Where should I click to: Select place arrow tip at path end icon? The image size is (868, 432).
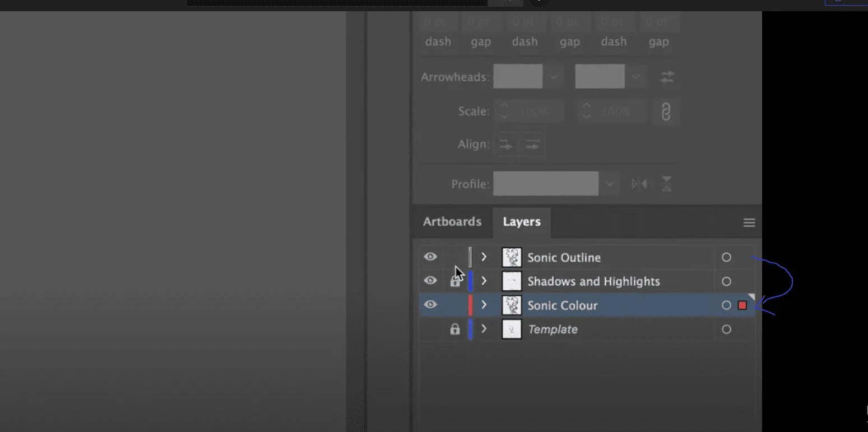[x=532, y=145]
